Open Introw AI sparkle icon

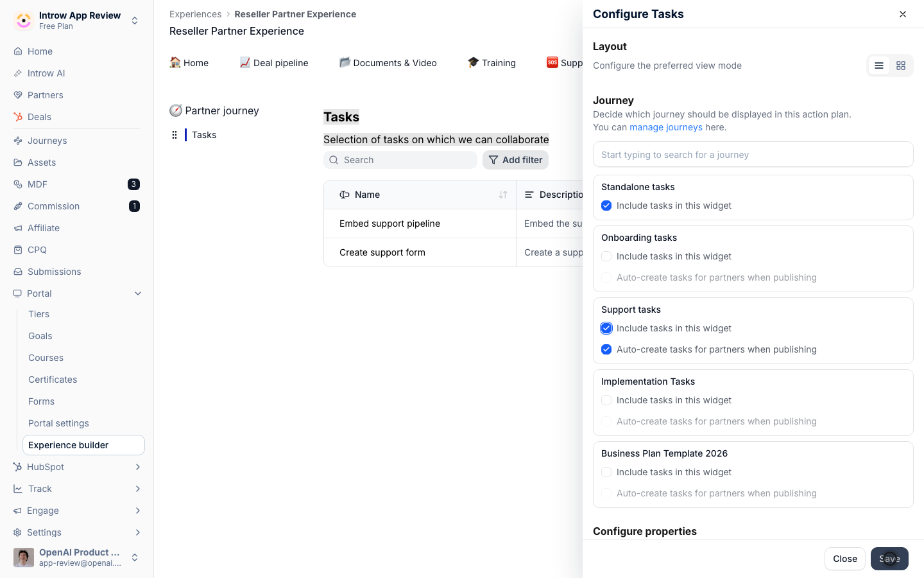[x=18, y=73]
